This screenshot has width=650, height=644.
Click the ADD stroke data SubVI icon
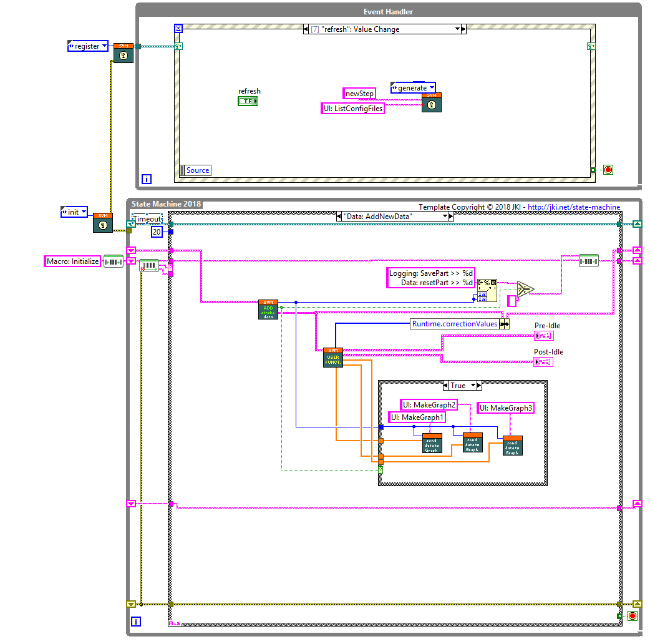[x=268, y=310]
